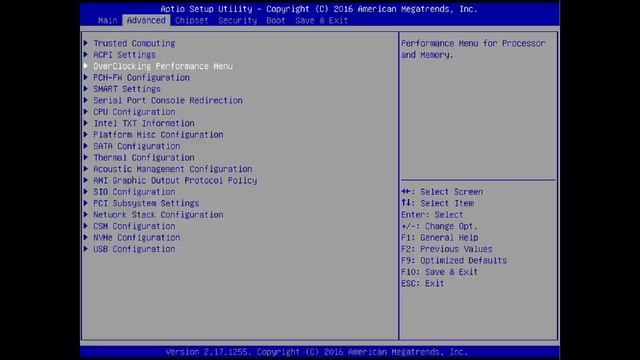Click arrow beside Acoustic Management Configuration
Screen dimensions: 640x360
(86, 169)
